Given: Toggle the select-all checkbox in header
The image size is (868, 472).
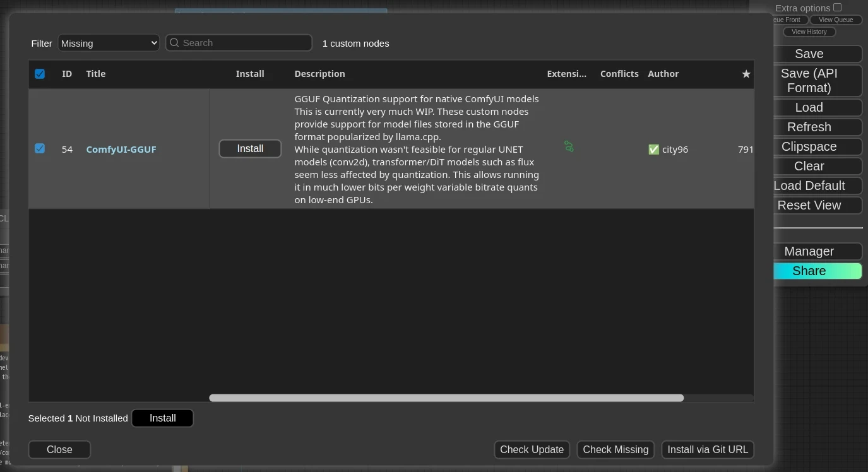Looking at the screenshot, I should [40, 74].
